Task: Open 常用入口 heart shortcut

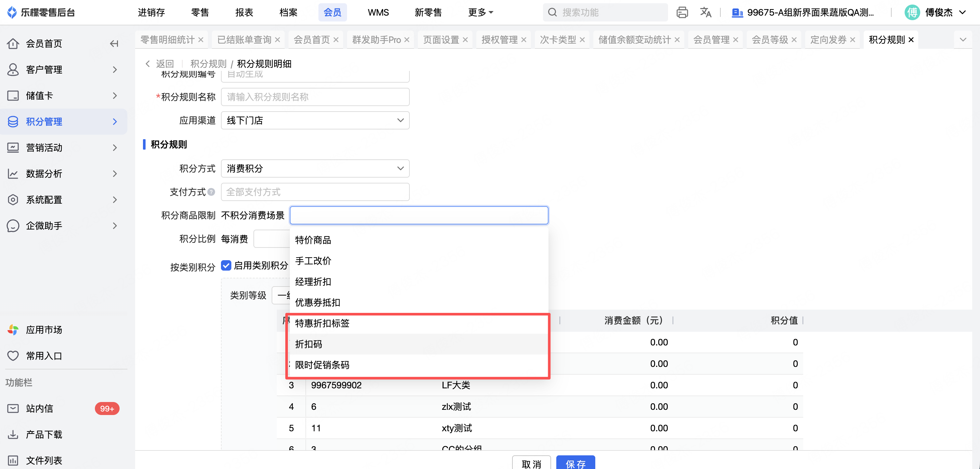Action: 44,356
